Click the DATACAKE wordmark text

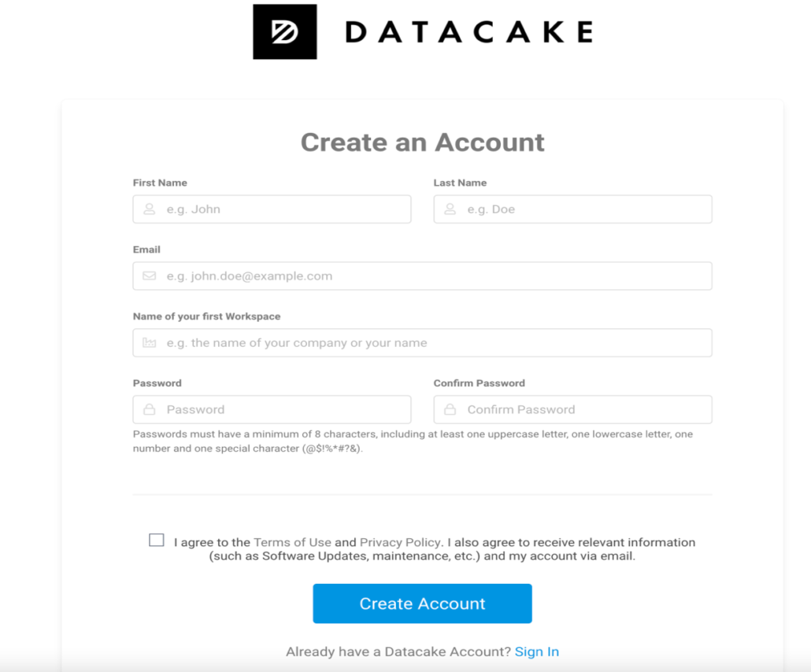point(468,32)
